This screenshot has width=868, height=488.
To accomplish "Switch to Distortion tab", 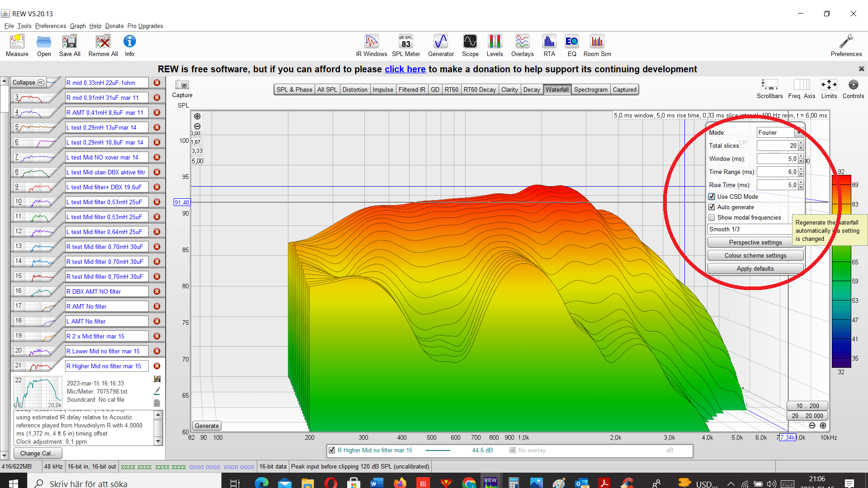I will click(x=355, y=89).
